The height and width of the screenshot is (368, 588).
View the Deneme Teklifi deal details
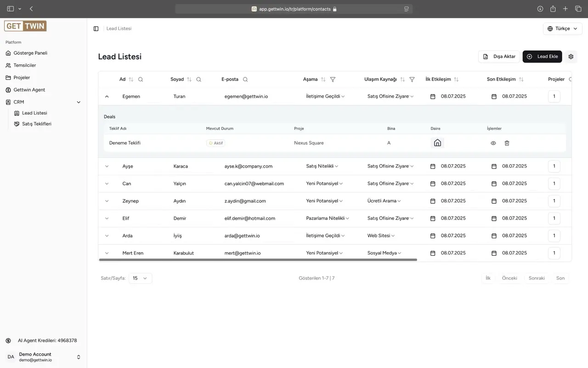(493, 143)
